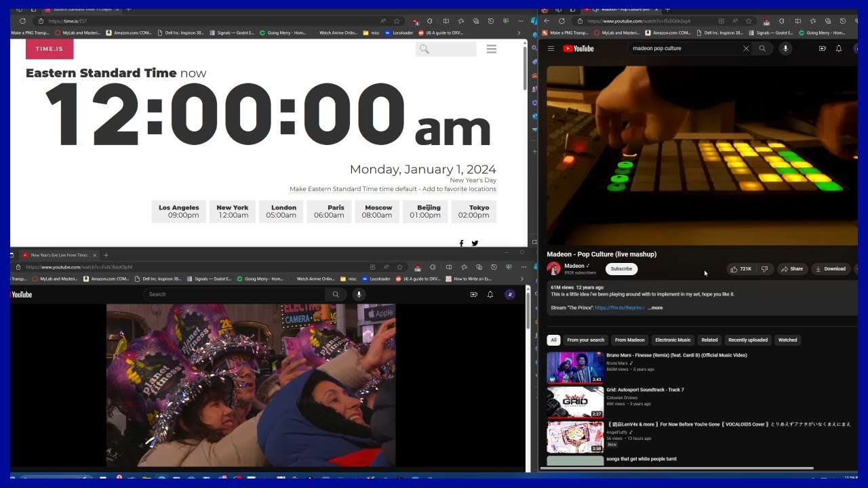Open the ffm.to stream link in description
The height and width of the screenshot is (488, 868).
[620, 308]
